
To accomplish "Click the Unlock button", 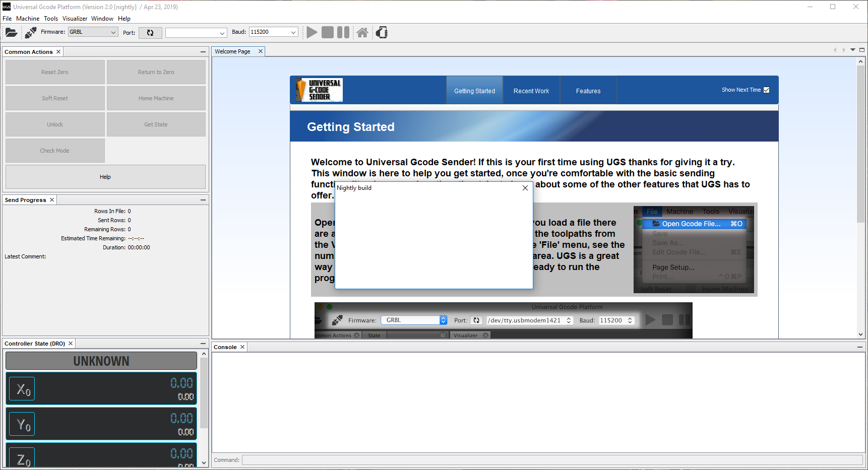I will pos(55,124).
